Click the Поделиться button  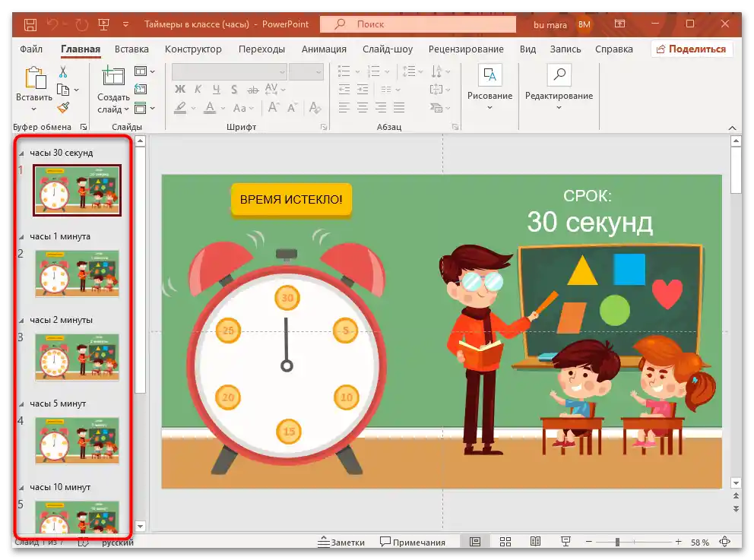[x=692, y=48]
